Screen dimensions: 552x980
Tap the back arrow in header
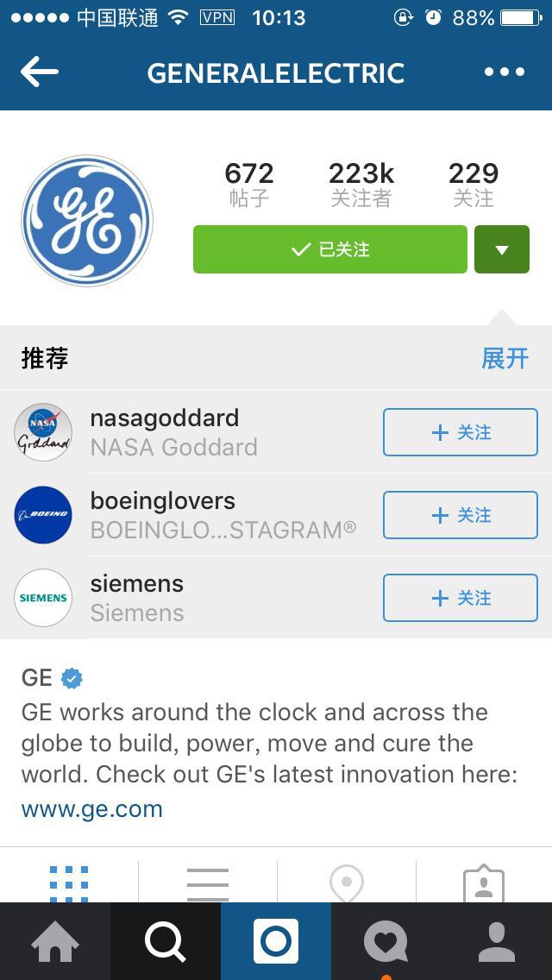coord(40,72)
